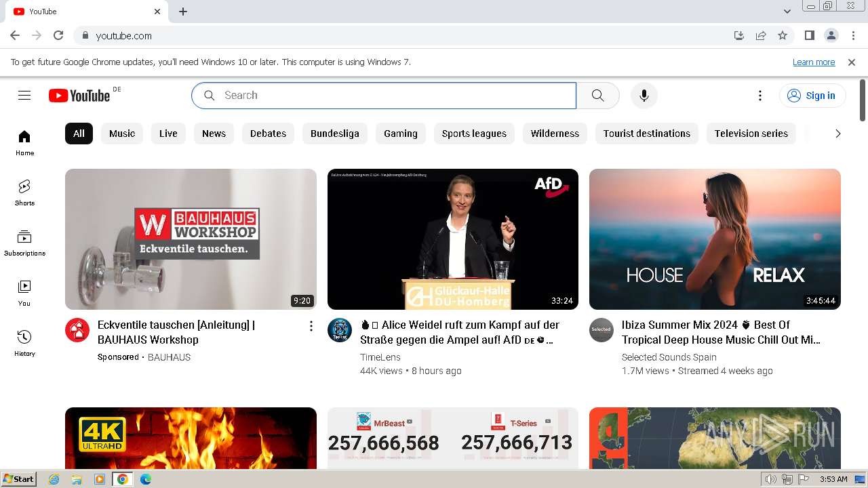Open History in the sidebar
This screenshot has width=868, height=488.
[24, 344]
